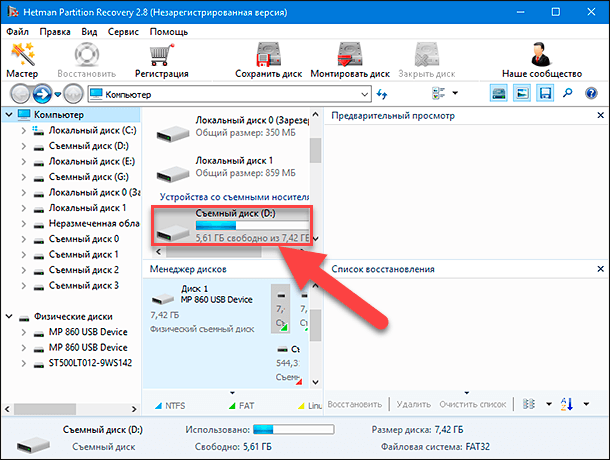Click the NTFS legend label

175,406
